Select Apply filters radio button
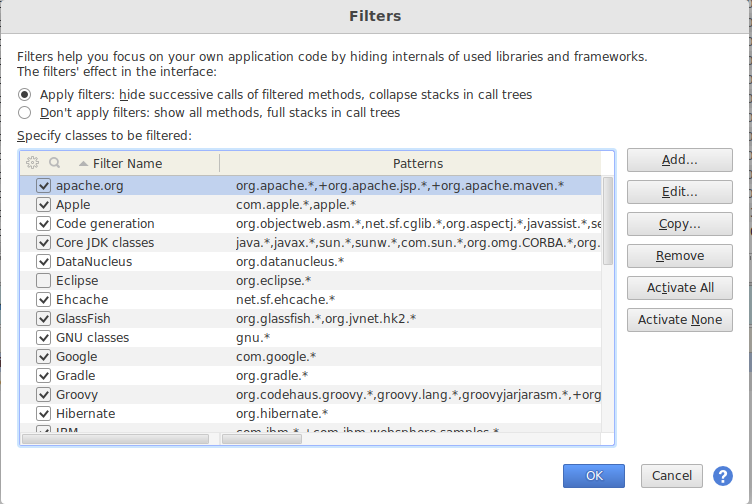The height and width of the screenshot is (504, 752). coord(24,94)
